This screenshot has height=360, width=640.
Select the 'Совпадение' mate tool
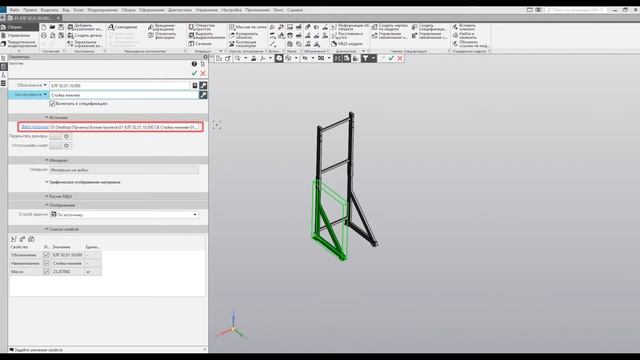(x=123, y=27)
